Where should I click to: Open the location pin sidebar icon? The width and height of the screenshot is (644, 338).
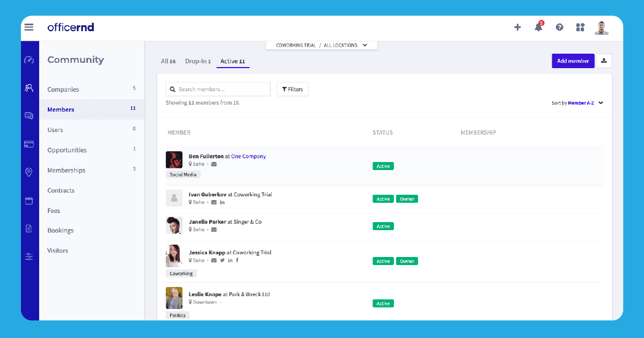click(x=29, y=172)
